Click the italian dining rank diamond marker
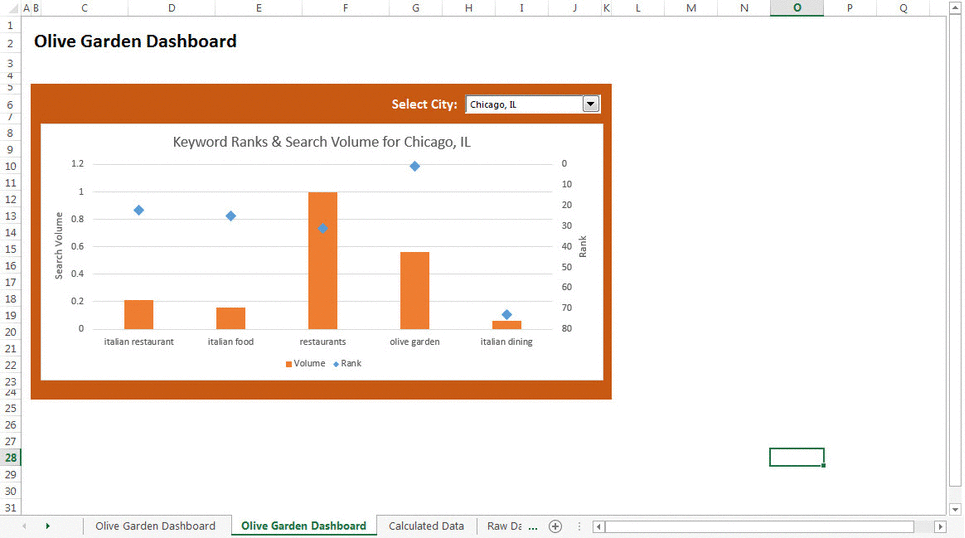This screenshot has width=965, height=538. pyautogui.click(x=507, y=315)
